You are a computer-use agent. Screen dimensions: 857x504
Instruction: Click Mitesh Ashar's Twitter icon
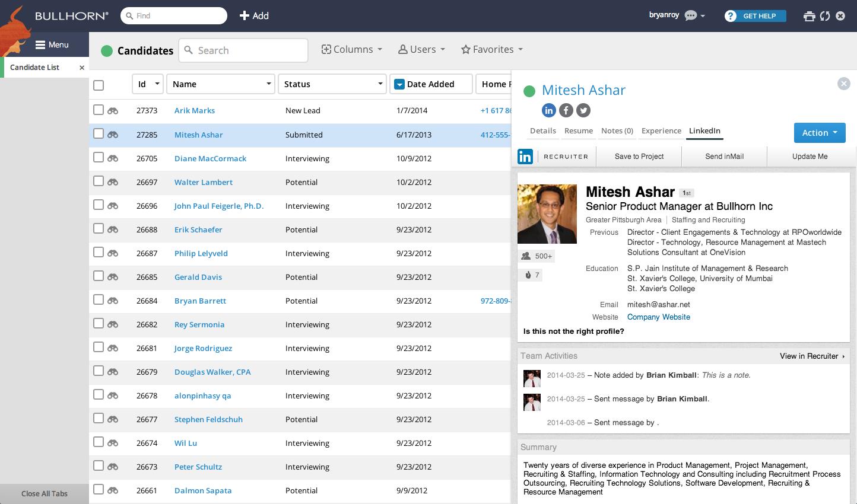pyautogui.click(x=583, y=110)
